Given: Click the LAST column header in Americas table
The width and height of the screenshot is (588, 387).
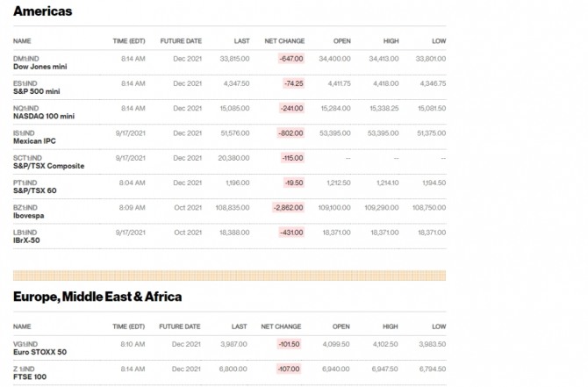Looking at the screenshot, I should click(x=241, y=41).
